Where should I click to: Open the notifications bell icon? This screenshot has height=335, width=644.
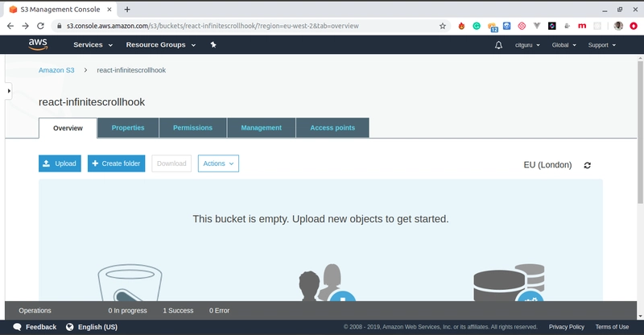point(498,45)
